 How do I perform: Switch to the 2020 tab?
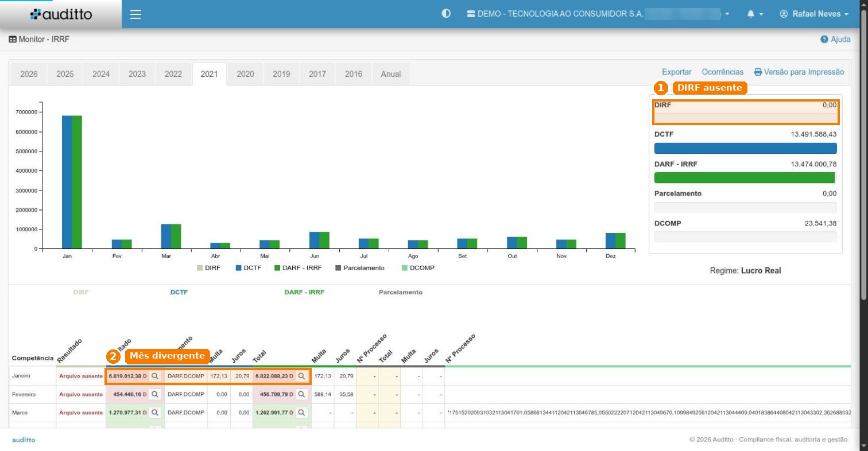click(245, 74)
